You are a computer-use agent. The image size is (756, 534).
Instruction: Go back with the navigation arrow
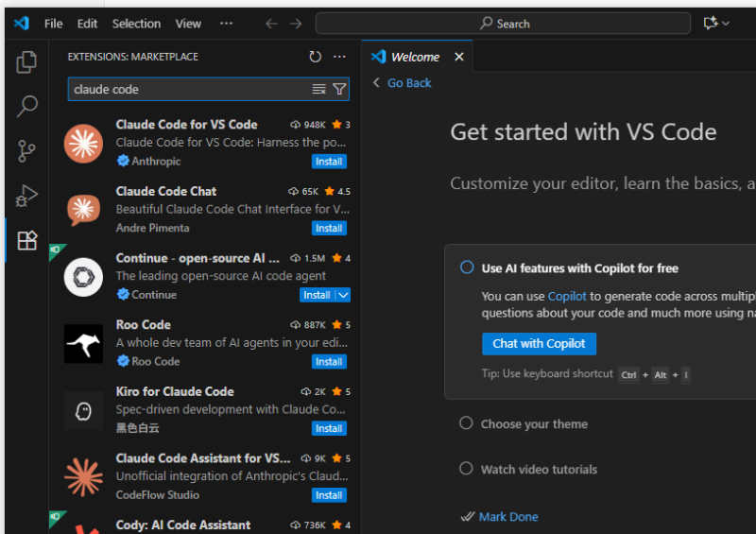point(271,23)
